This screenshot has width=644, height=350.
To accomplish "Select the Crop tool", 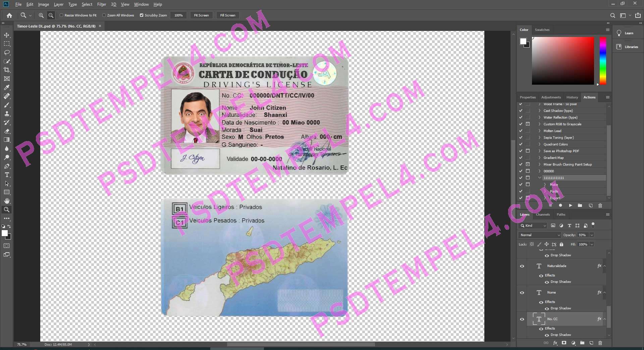I will pyautogui.click(x=7, y=70).
